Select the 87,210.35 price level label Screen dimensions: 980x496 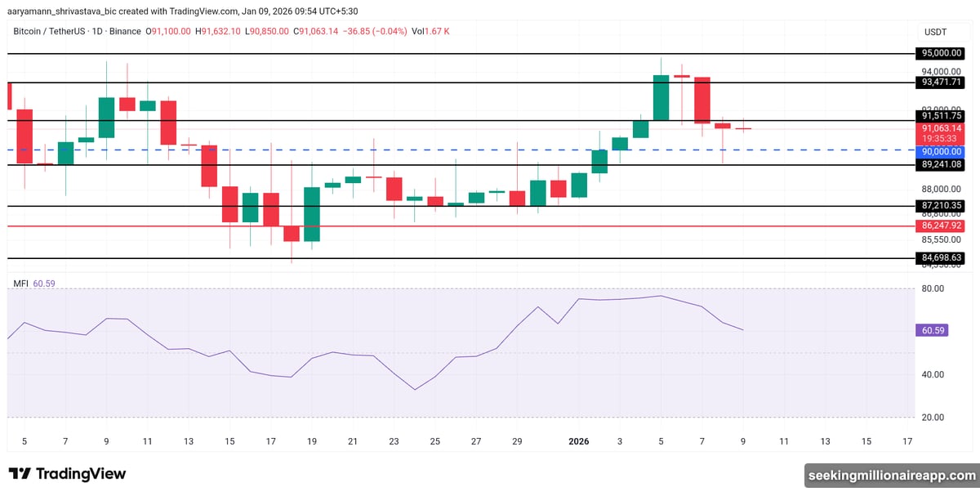click(940, 206)
